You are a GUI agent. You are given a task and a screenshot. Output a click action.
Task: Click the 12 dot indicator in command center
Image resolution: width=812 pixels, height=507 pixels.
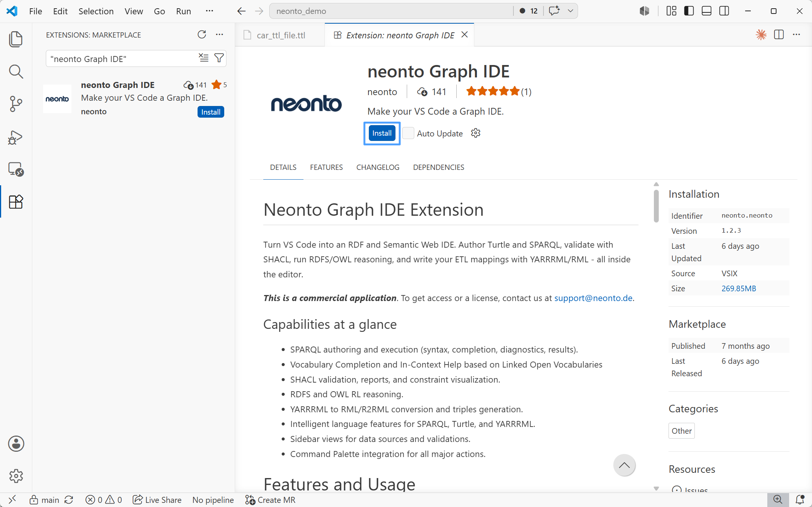click(528, 11)
